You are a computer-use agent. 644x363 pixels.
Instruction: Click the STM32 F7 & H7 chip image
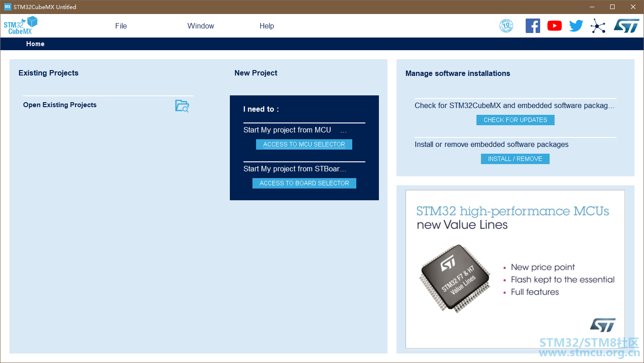click(x=456, y=278)
